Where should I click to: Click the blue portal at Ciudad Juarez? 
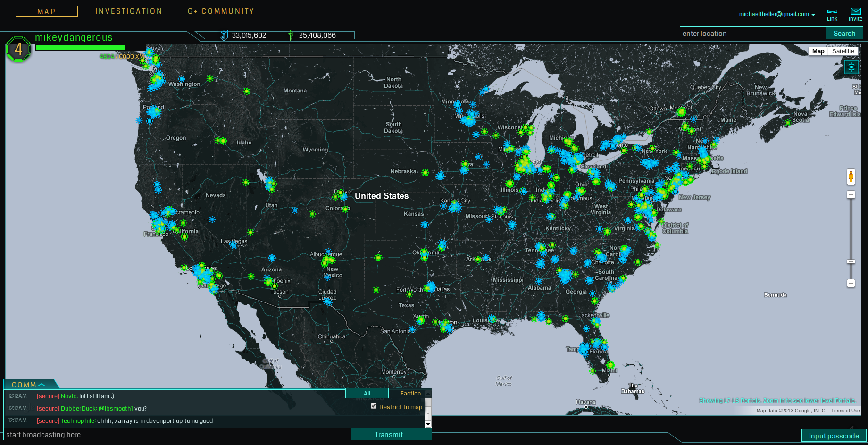click(x=328, y=302)
